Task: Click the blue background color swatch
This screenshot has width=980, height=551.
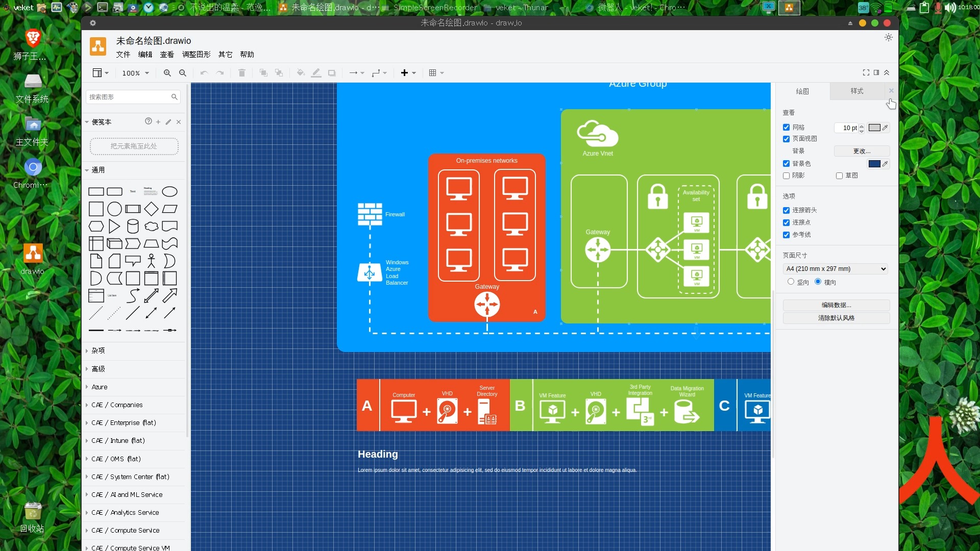Action: [874, 164]
